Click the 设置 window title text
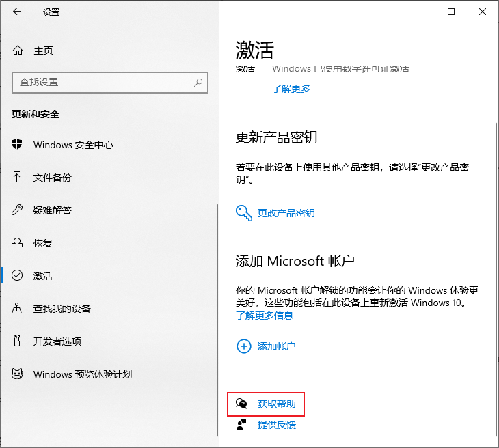Image resolution: width=499 pixels, height=448 pixels. (x=51, y=12)
